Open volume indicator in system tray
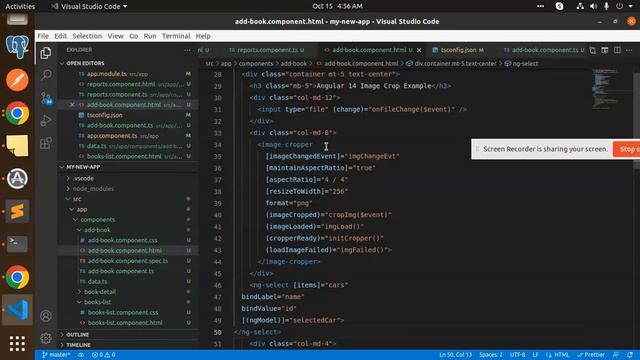The height and width of the screenshot is (360, 640). (x=593, y=6)
